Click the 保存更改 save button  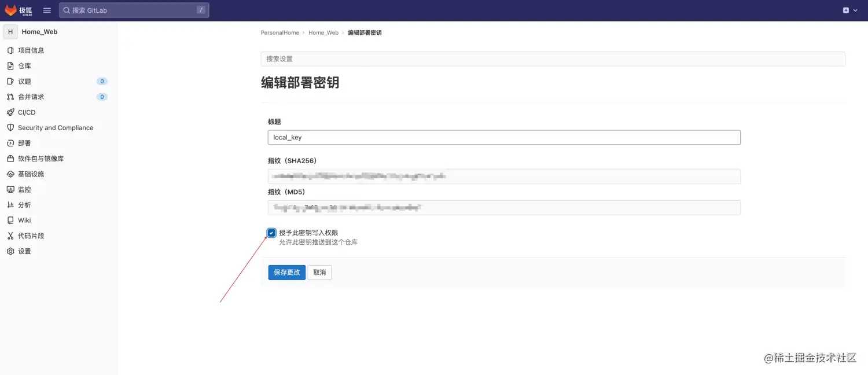pos(286,272)
